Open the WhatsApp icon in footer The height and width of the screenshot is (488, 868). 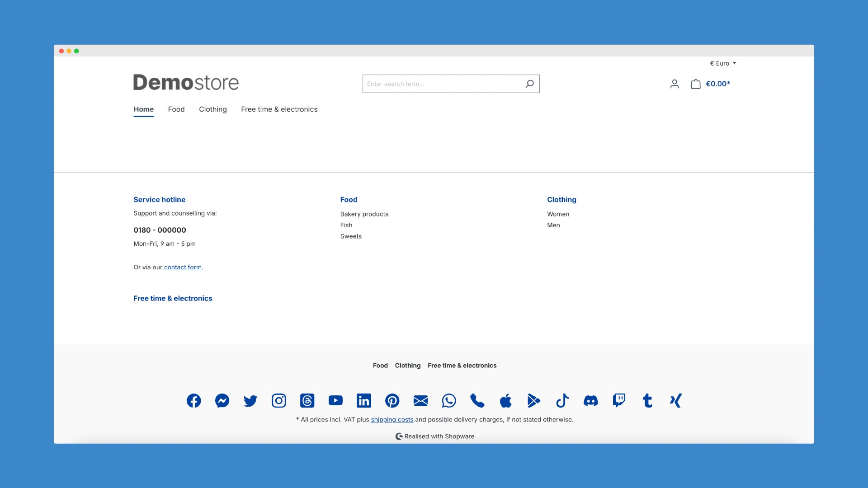449,401
